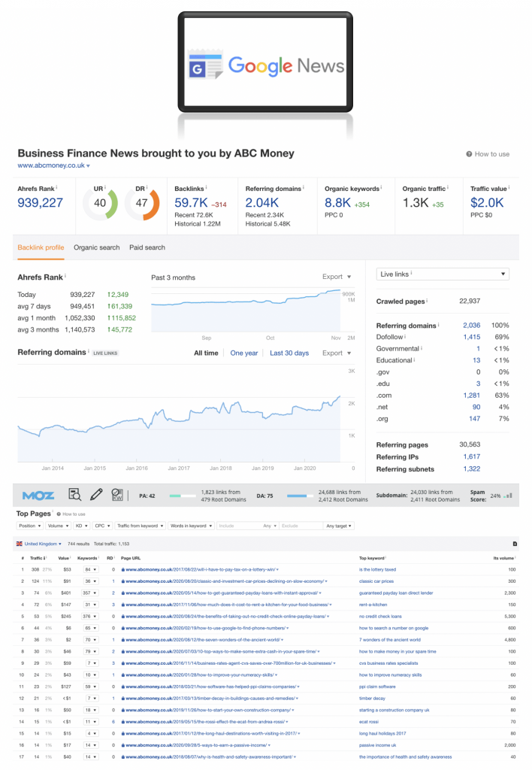532x770 pixels.
Task: Switch to Organic search tab
Action: coord(97,247)
